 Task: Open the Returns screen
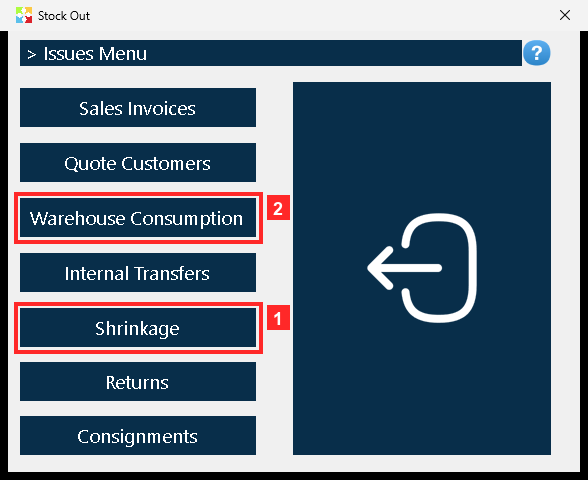click(138, 382)
